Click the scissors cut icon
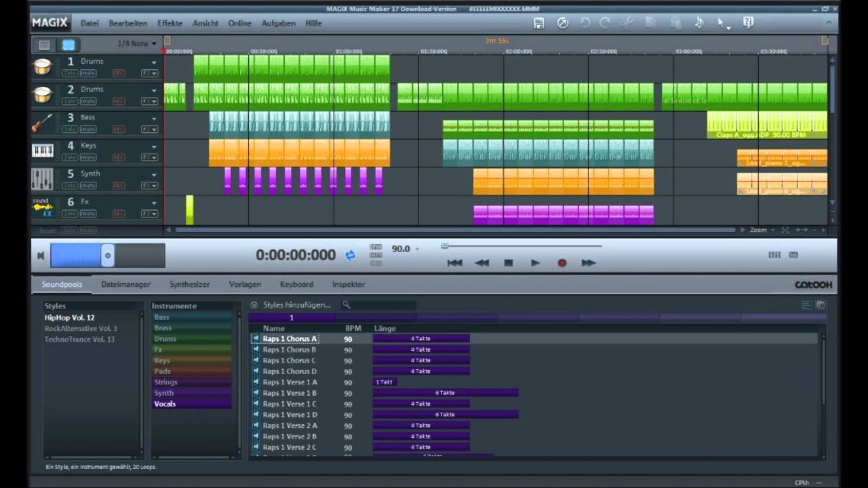The image size is (868, 488). (x=627, y=23)
